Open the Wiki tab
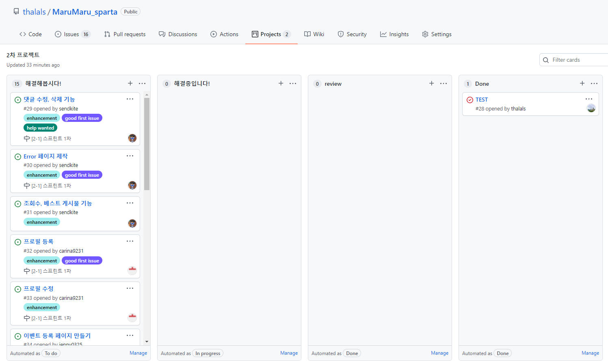 314,34
